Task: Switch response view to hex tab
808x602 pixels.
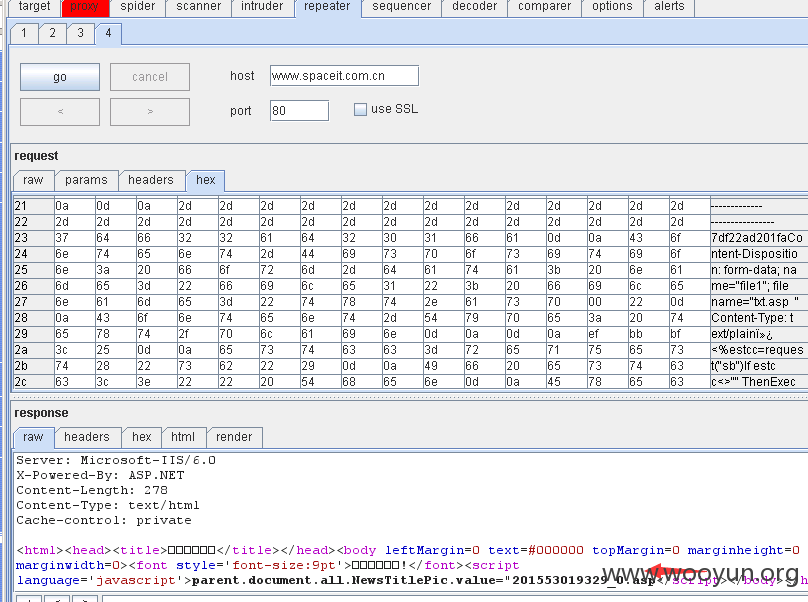Action: click(x=142, y=437)
